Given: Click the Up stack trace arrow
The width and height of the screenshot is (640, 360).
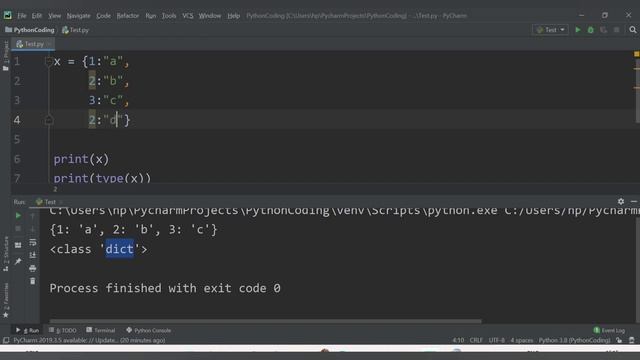Looking at the screenshot, I should pos(33,216).
